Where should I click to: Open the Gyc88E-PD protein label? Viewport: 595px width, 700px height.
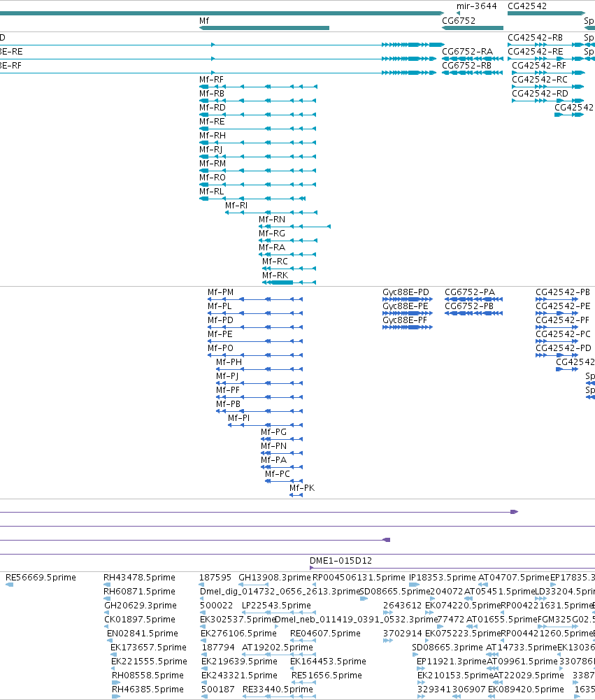pos(406,292)
